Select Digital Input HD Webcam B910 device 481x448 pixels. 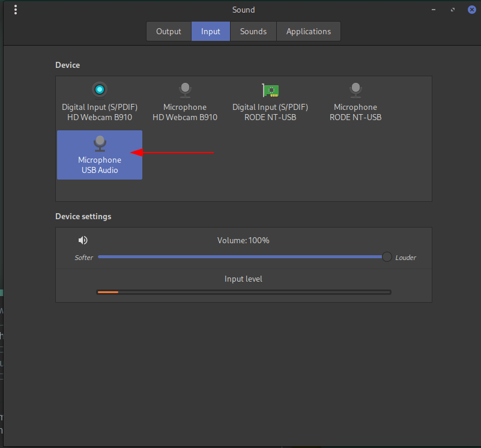point(100,102)
